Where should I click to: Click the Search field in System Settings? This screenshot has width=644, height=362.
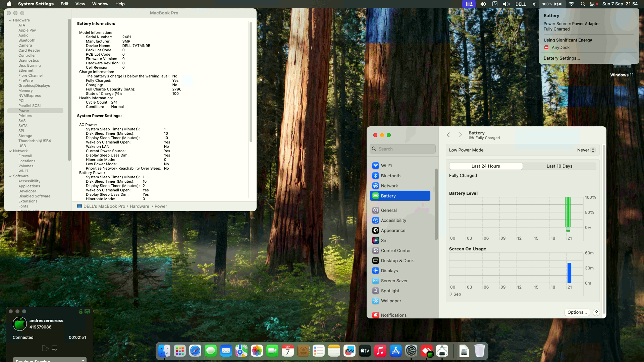click(x=402, y=149)
